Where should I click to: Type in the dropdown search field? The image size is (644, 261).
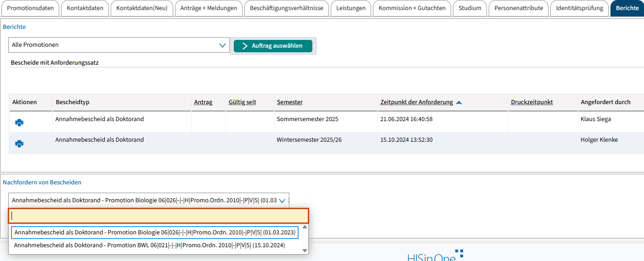[x=158, y=216]
